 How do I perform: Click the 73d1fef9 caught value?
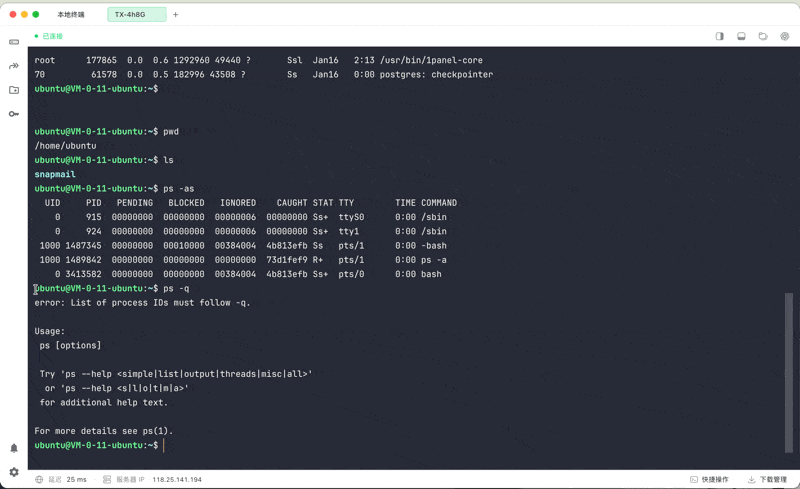[x=287, y=260]
